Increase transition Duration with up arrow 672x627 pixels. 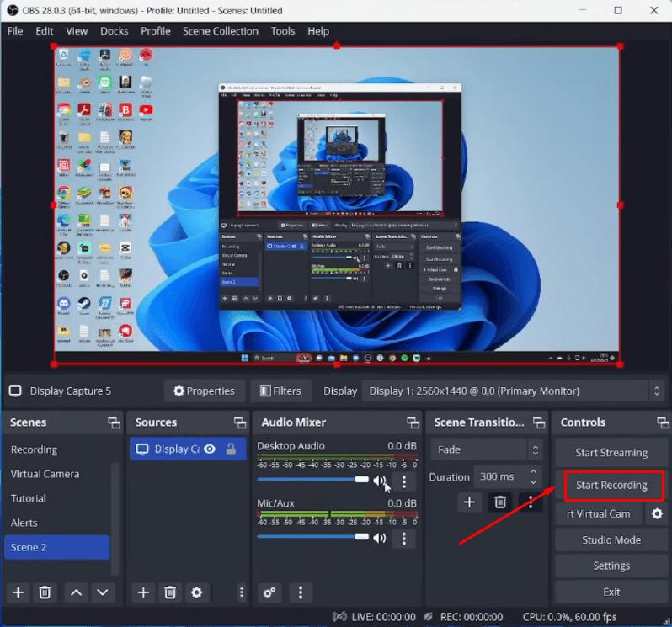pyautogui.click(x=533, y=471)
